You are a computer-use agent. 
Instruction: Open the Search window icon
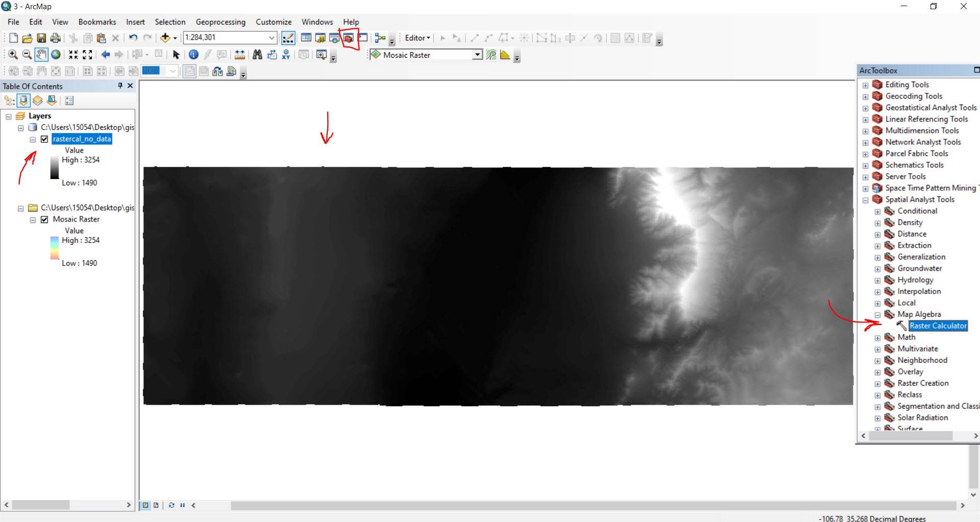334,38
